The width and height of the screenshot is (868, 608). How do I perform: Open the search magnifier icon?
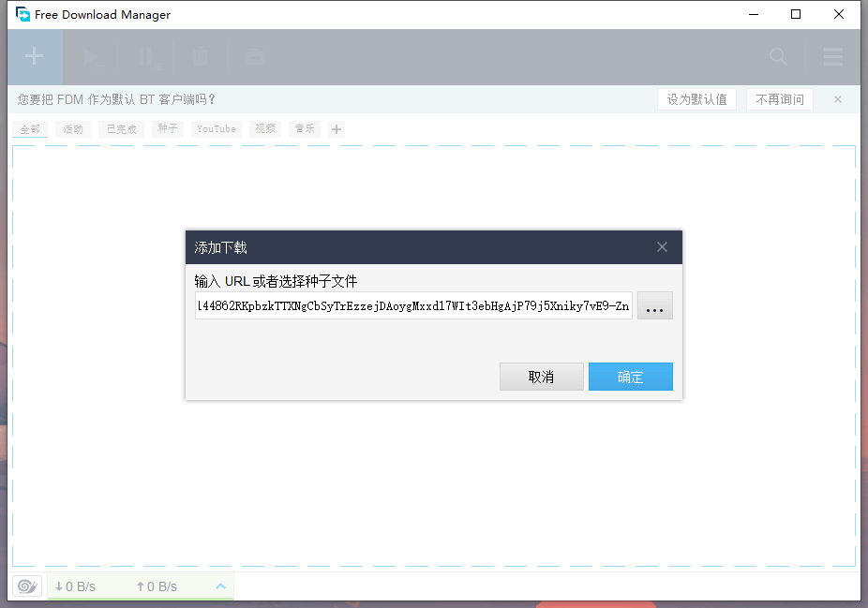tap(778, 56)
